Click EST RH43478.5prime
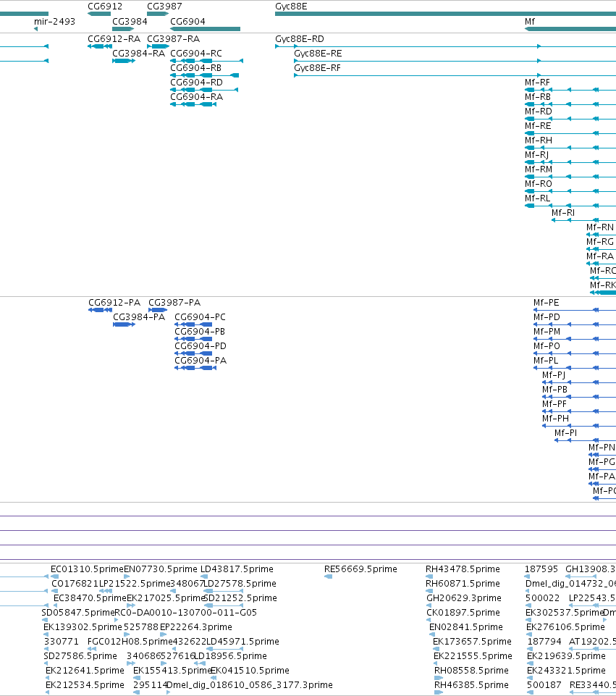The width and height of the screenshot is (616, 696). point(463,569)
